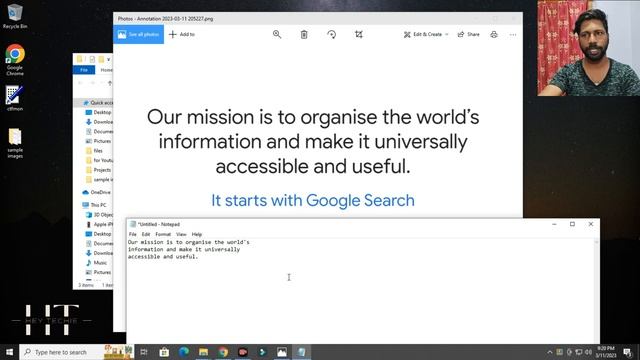Viewport: 640px width, 360px height.
Task: Open the Windows Start menu
Action: click(x=9, y=352)
